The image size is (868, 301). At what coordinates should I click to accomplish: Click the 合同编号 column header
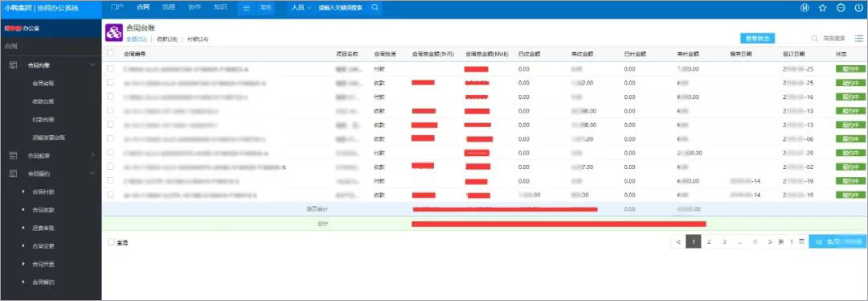pos(134,54)
